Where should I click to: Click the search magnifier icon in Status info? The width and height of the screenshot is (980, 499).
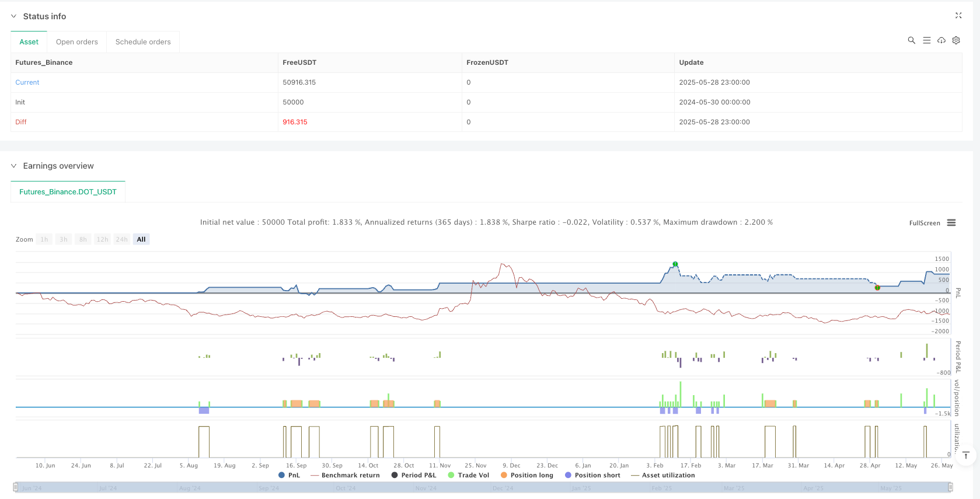pos(911,40)
